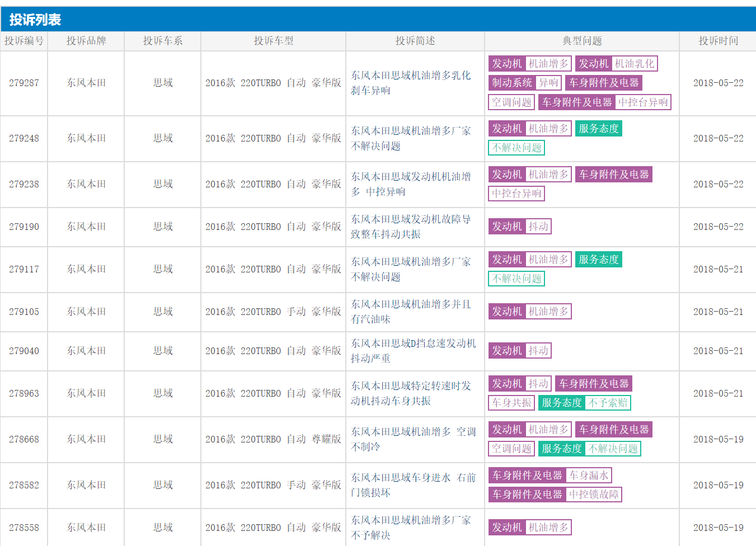Viewport: 756px width, 546px height.
Task: Click green 服务态度 tag in row 279248
Action: pyautogui.click(x=598, y=129)
